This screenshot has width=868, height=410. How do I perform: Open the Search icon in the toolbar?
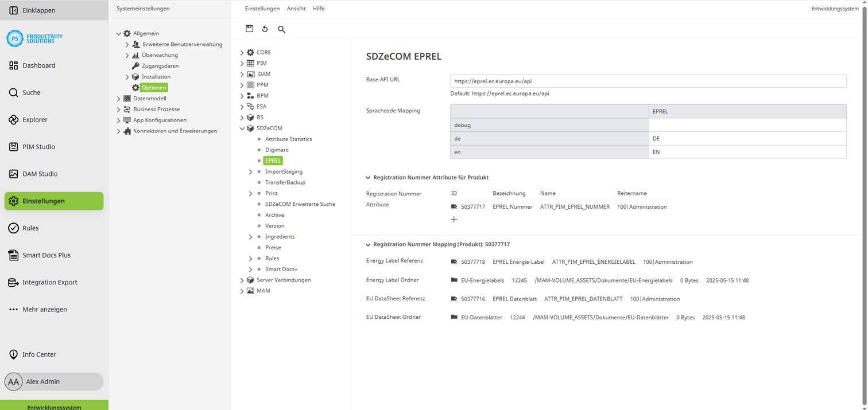point(281,29)
